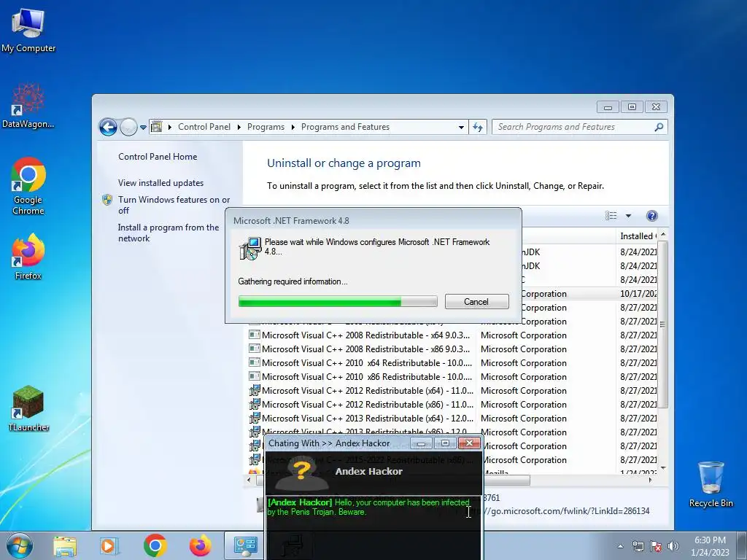Close the Andex Hackor chat window
Image resolution: width=747 pixels, height=560 pixels.
pos(469,443)
